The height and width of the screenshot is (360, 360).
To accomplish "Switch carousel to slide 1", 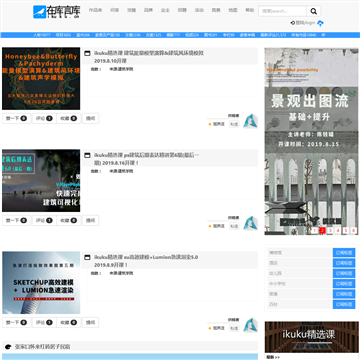I will pyautogui.click(x=314, y=230).
